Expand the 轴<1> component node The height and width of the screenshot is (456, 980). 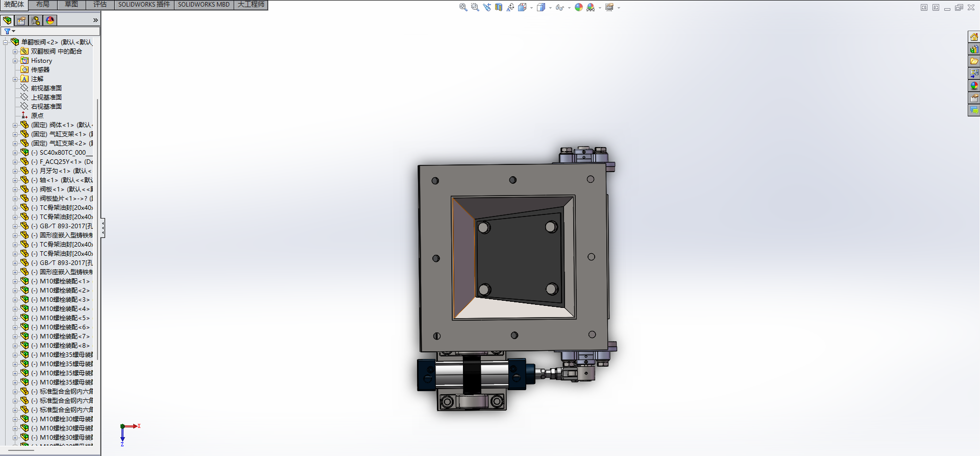15,180
